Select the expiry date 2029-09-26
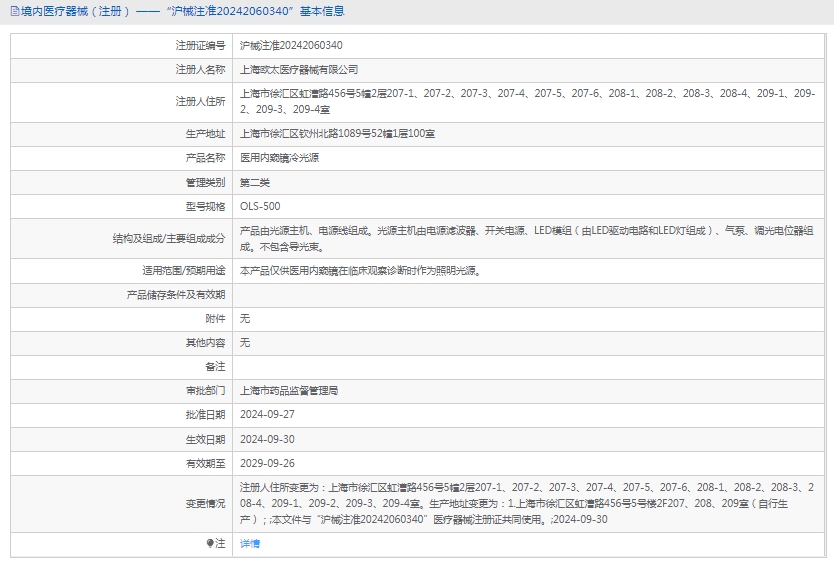Viewport: 834px width, 561px height. pyautogui.click(x=267, y=463)
